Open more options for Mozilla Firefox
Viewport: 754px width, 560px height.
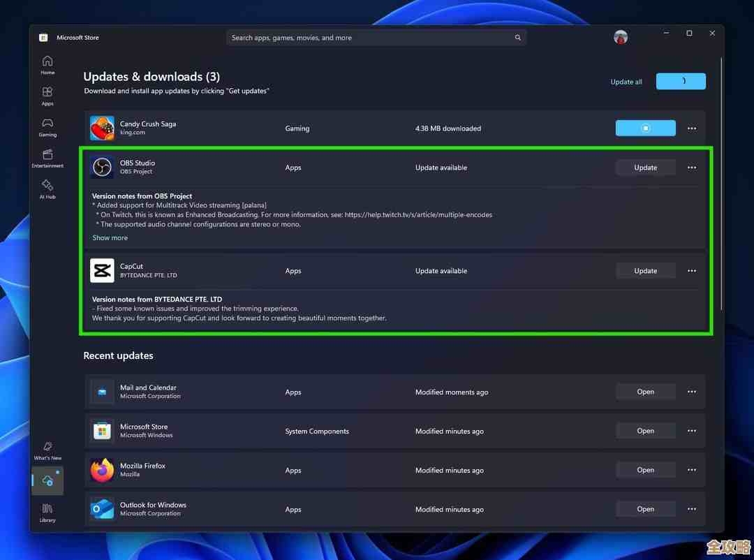tap(691, 470)
